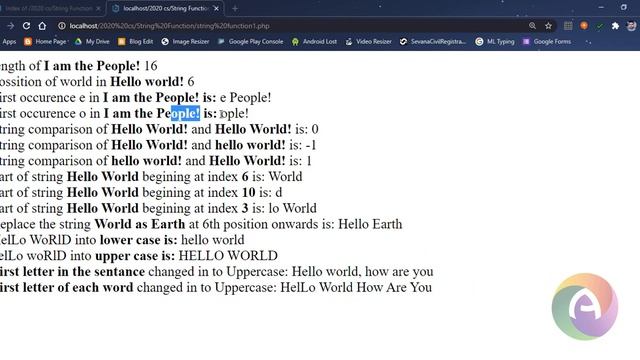640x360 pixels.
Task: Click the 'hello world' lowercase result
Action: point(213,240)
